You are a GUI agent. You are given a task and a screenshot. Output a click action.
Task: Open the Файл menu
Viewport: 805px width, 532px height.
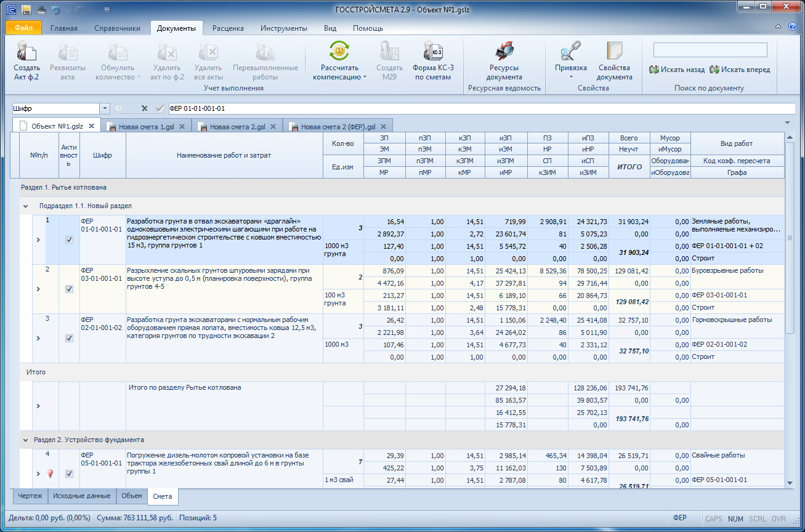[24, 28]
